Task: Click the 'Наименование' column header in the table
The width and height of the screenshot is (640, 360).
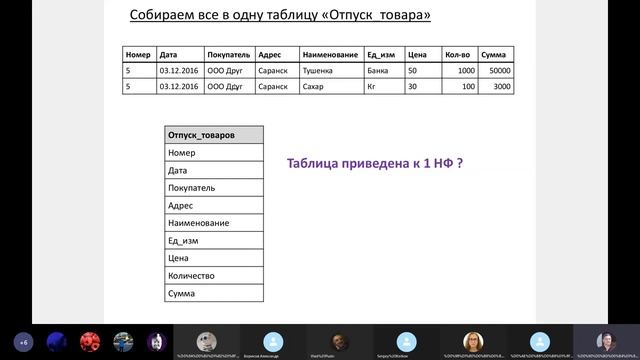Action: tap(331, 54)
